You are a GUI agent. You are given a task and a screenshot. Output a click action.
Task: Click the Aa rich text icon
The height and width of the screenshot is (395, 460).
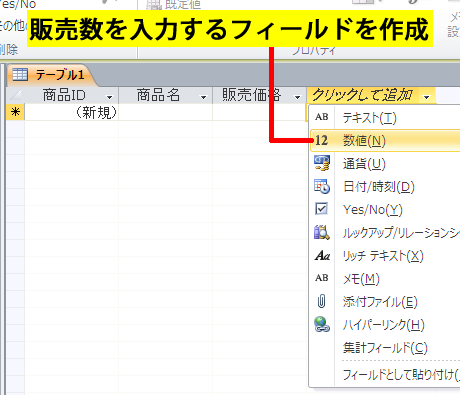pyautogui.click(x=322, y=256)
